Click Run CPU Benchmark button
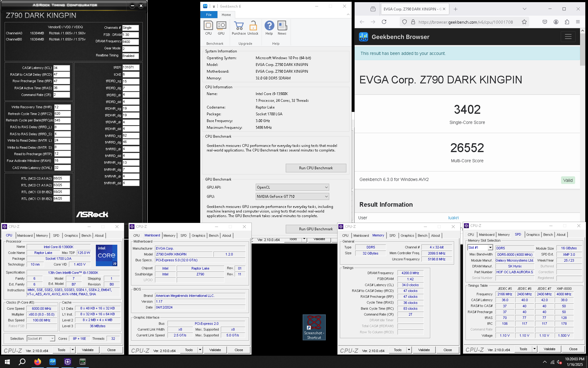The width and height of the screenshot is (588, 368). [316, 168]
